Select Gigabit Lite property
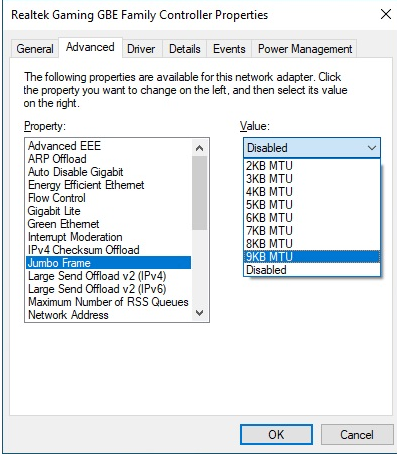 [x=108, y=211]
